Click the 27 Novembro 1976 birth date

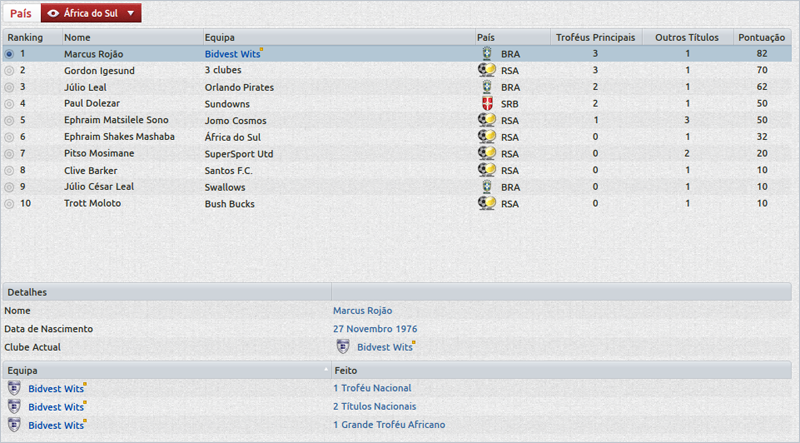pyautogui.click(x=375, y=329)
